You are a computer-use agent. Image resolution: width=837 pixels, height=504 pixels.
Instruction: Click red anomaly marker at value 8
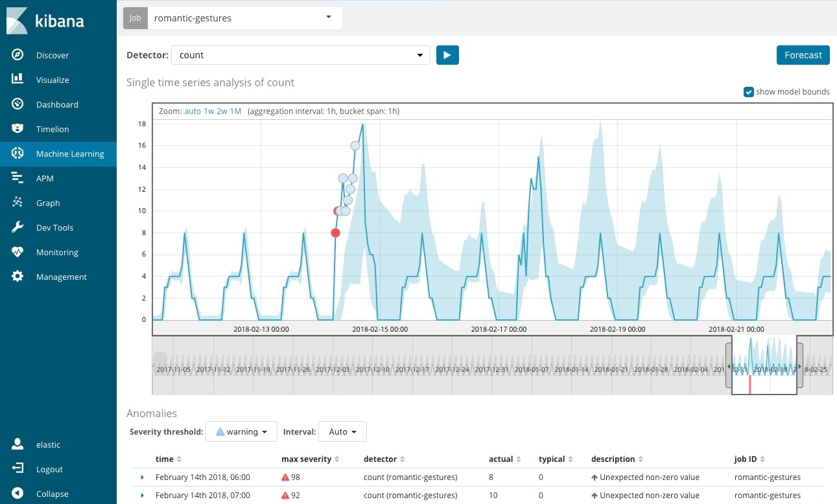point(335,233)
